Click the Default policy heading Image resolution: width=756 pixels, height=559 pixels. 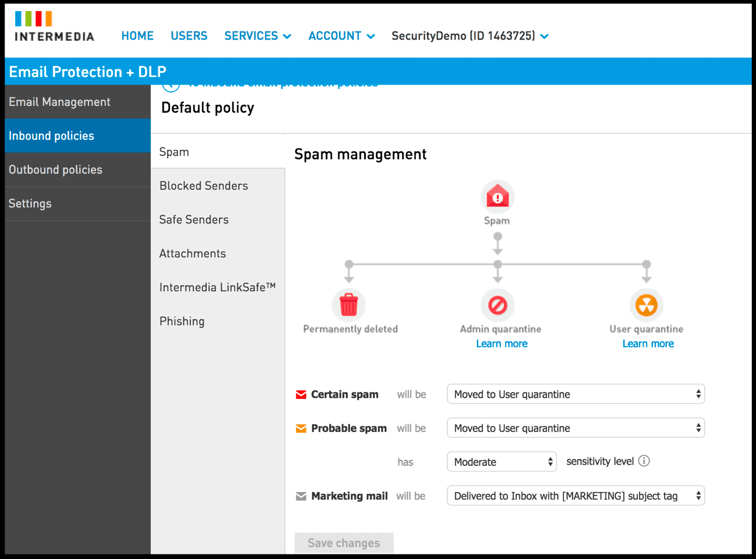pos(207,108)
